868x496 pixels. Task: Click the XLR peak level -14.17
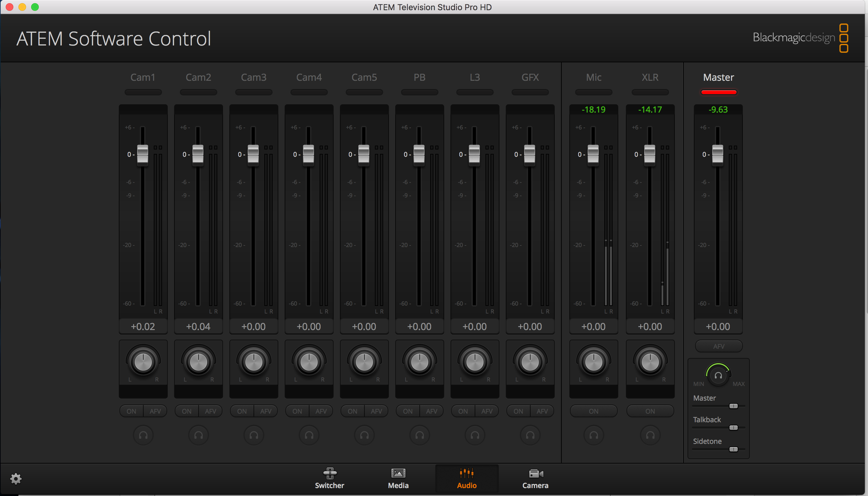(x=650, y=110)
